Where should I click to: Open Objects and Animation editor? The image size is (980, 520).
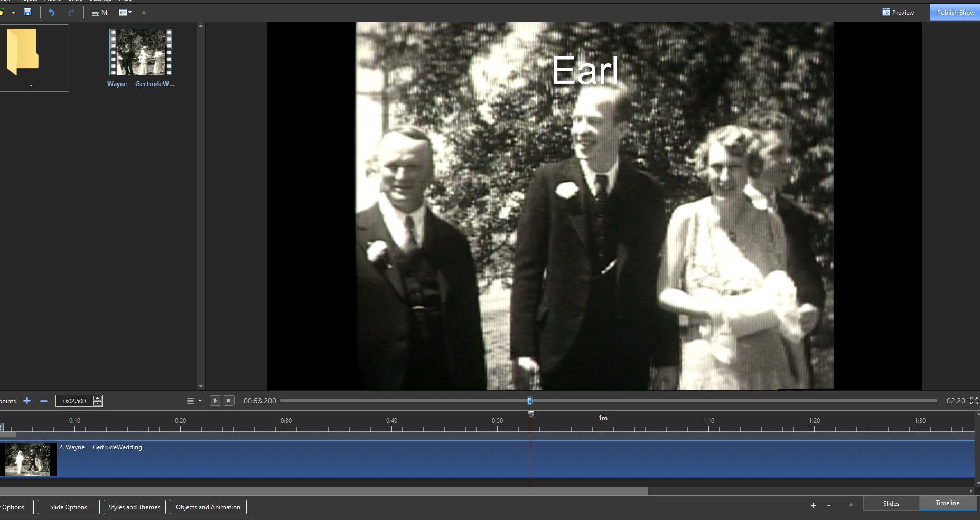208,507
